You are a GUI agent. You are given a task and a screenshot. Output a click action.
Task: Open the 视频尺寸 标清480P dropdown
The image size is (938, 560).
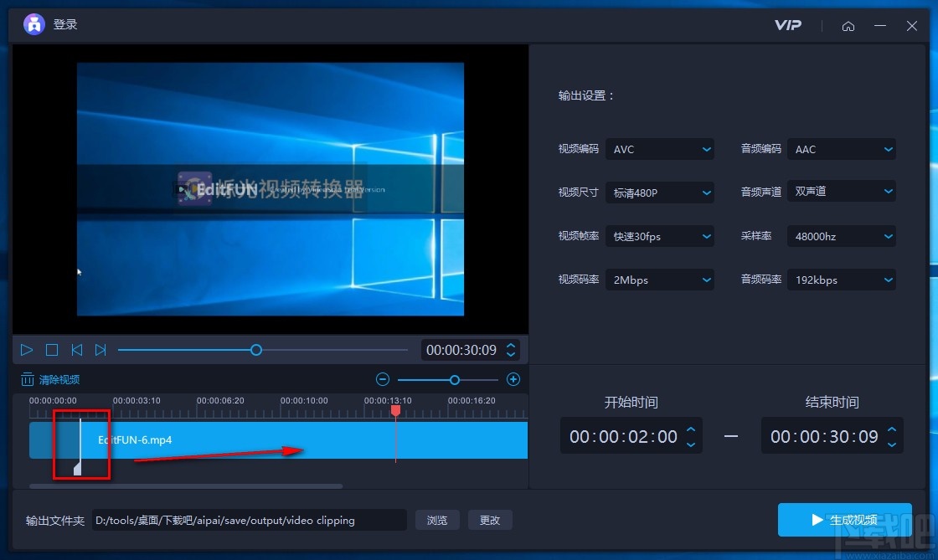pos(660,193)
